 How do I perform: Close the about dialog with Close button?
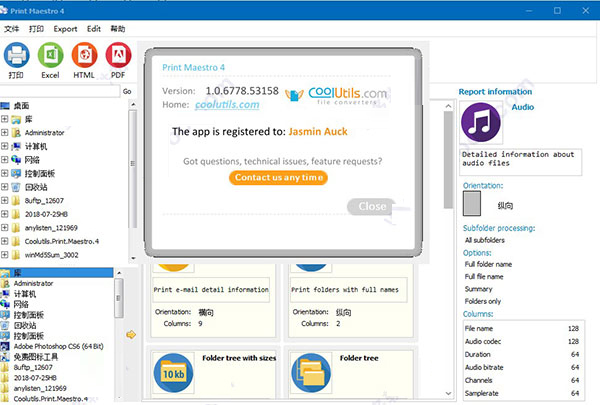click(x=371, y=206)
